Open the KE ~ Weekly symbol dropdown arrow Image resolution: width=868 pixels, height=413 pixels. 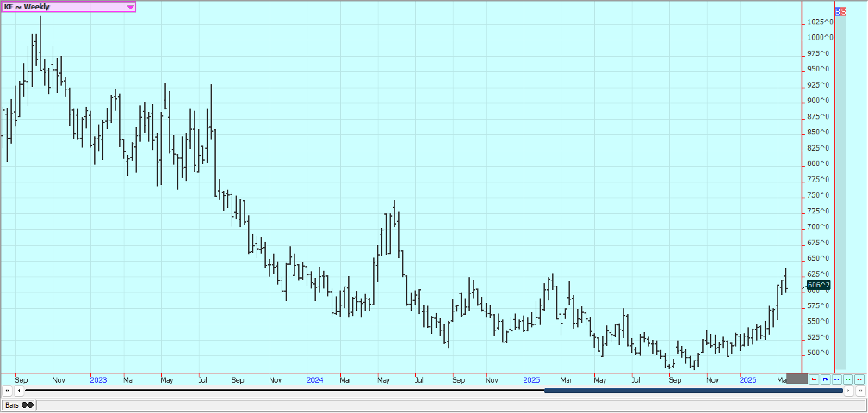[130, 7]
